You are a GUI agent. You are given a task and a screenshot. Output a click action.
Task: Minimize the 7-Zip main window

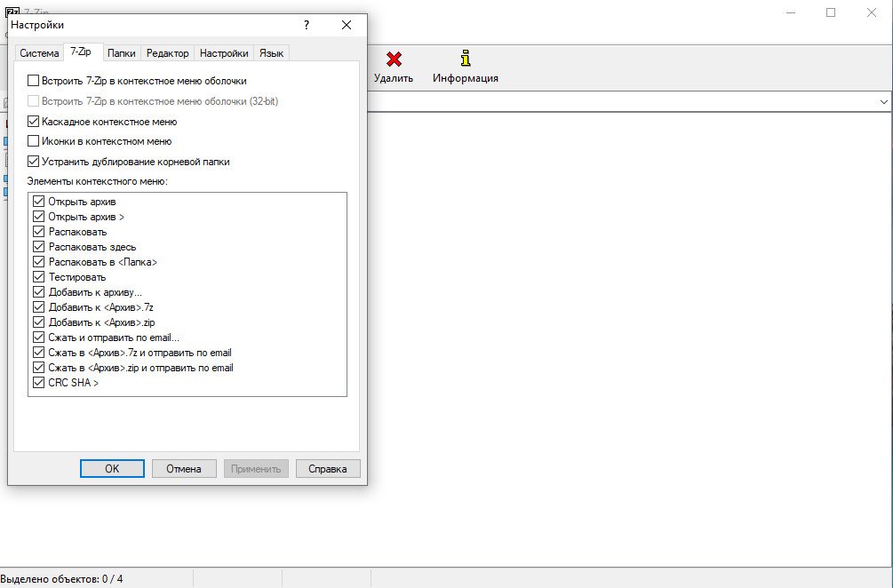point(791,12)
